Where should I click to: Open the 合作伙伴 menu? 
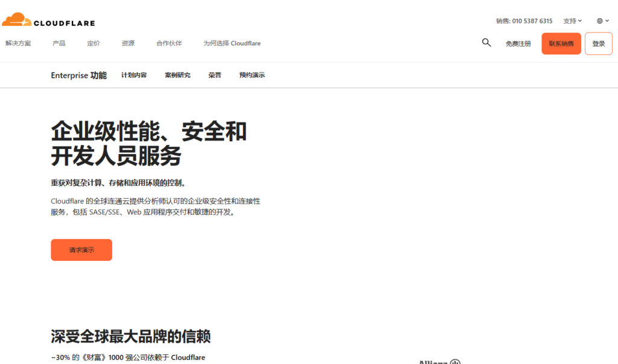(x=169, y=43)
